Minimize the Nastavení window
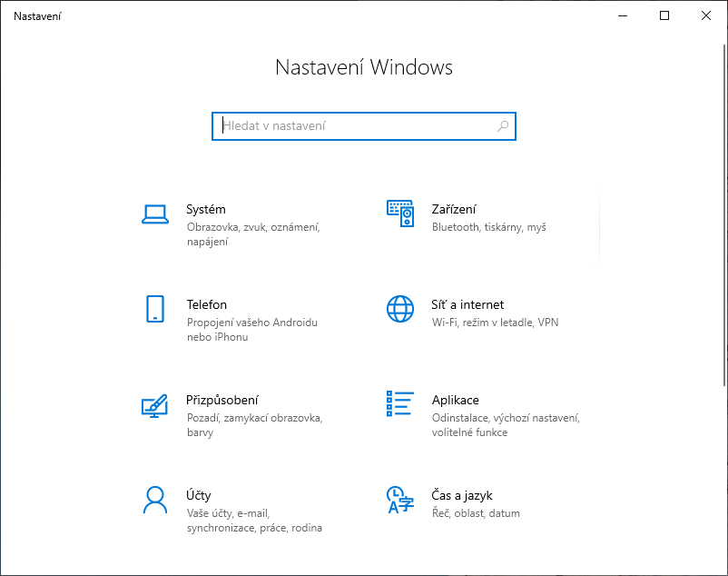 click(623, 15)
